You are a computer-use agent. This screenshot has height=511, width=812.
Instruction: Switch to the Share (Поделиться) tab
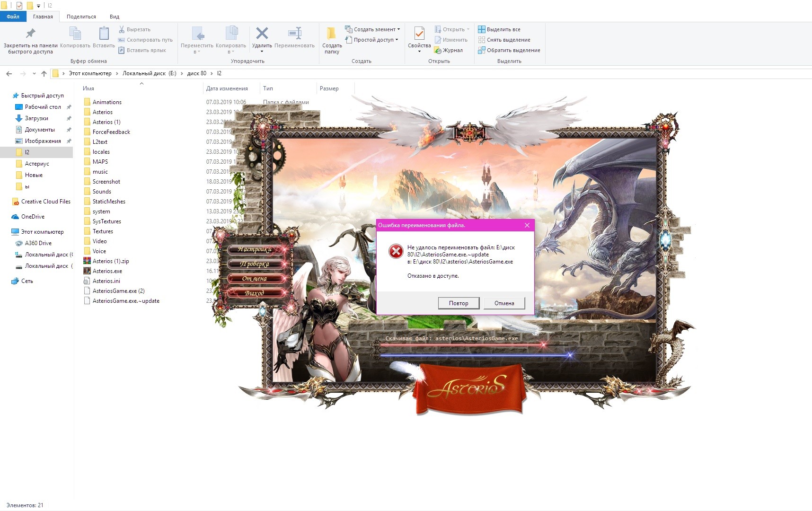coord(81,17)
